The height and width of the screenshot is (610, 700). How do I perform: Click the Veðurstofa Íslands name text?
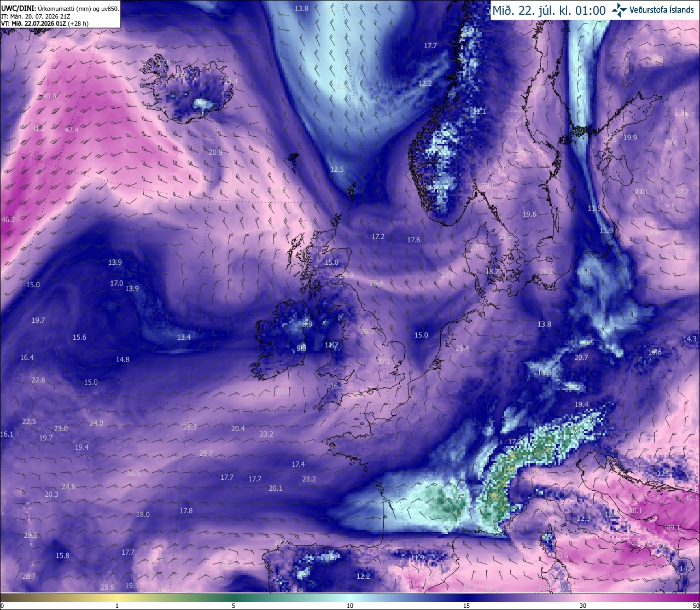pos(662,10)
